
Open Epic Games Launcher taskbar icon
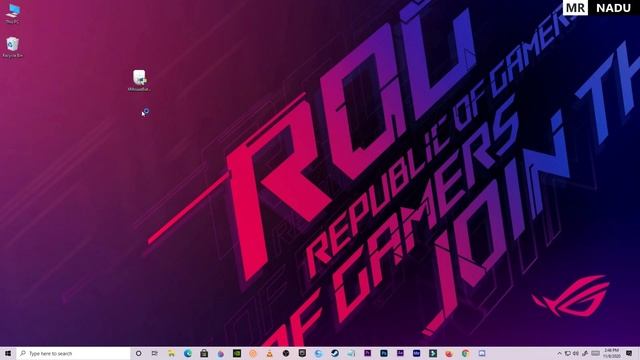click(x=302, y=353)
